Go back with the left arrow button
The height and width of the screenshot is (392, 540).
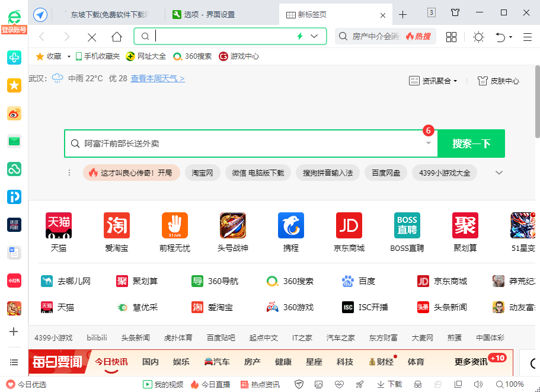[42, 37]
